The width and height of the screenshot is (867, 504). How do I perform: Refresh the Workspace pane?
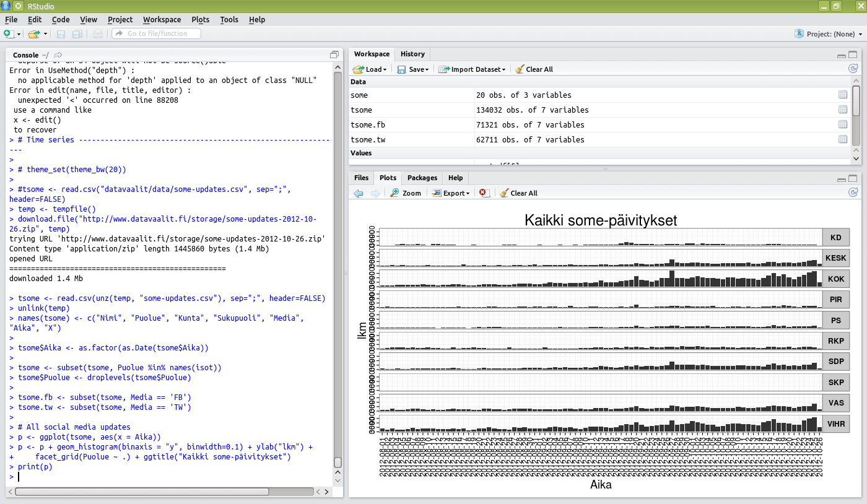click(x=853, y=69)
